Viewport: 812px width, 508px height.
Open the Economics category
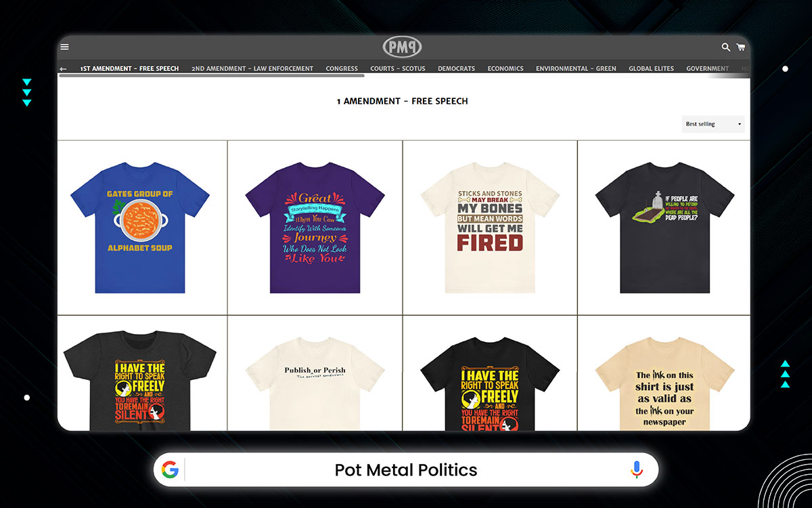point(505,68)
